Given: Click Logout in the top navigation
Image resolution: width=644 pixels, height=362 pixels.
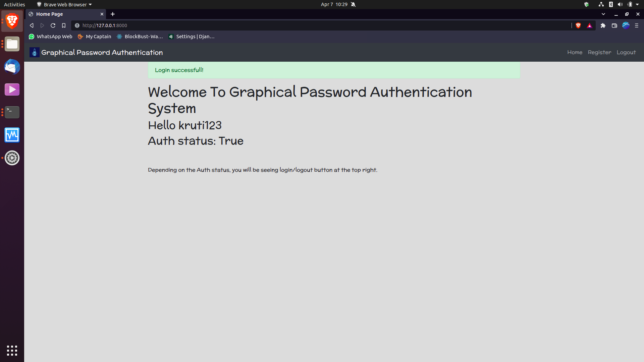Looking at the screenshot, I should coord(626,52).
